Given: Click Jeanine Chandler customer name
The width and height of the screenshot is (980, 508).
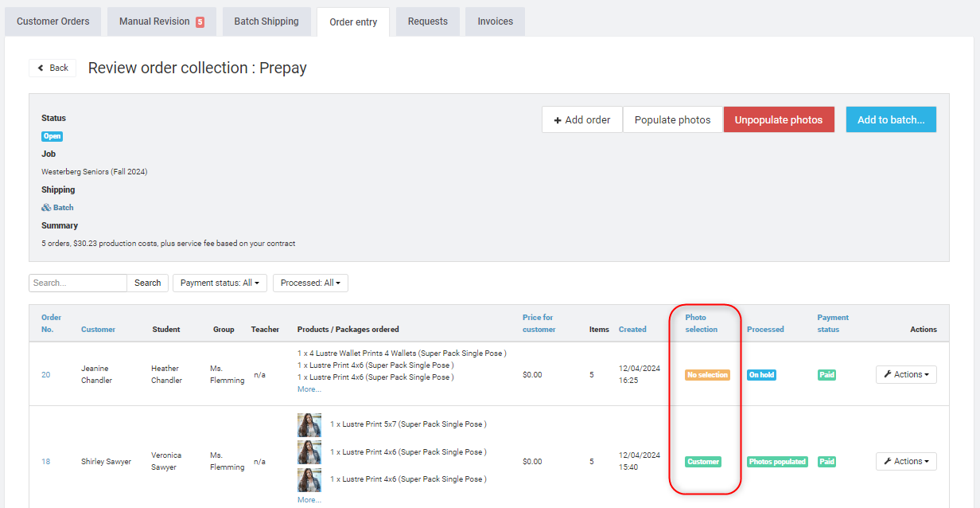Looking at the screenshot, I should (96, 374).
